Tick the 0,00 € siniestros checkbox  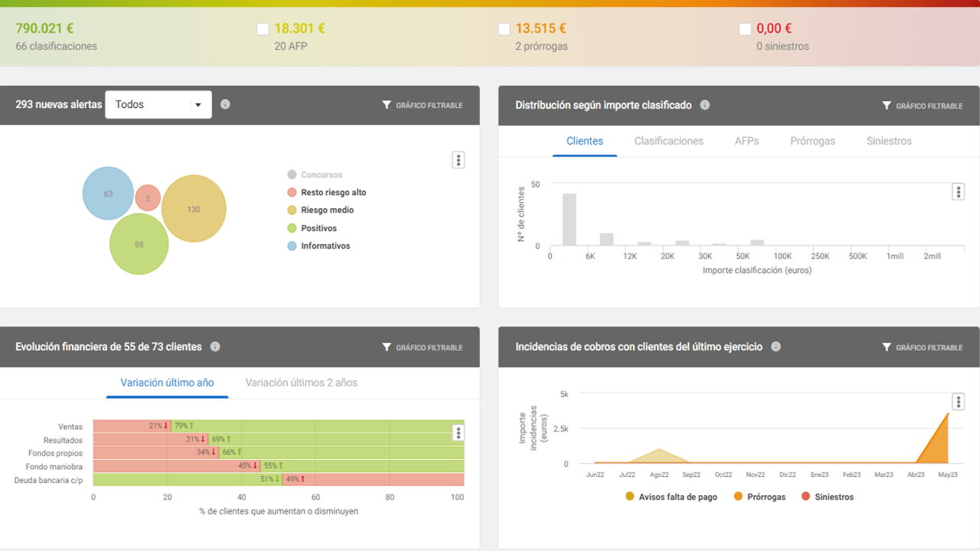click(745, 29)
